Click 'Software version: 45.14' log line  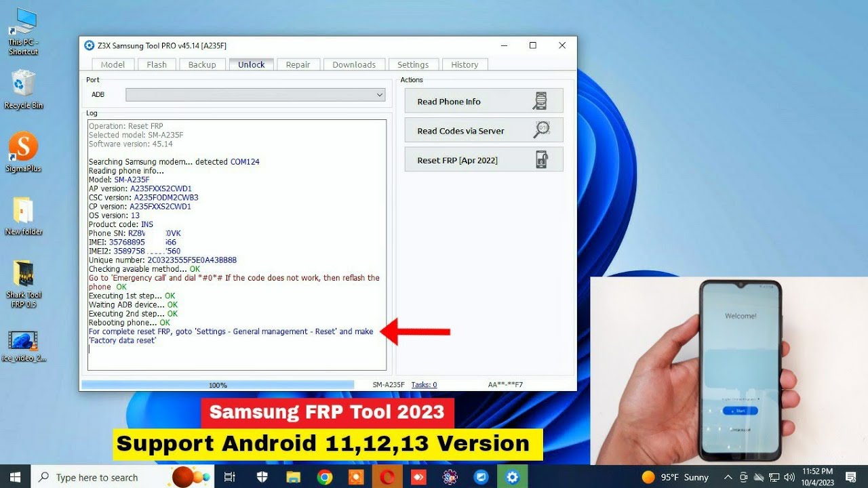point(130,144)
